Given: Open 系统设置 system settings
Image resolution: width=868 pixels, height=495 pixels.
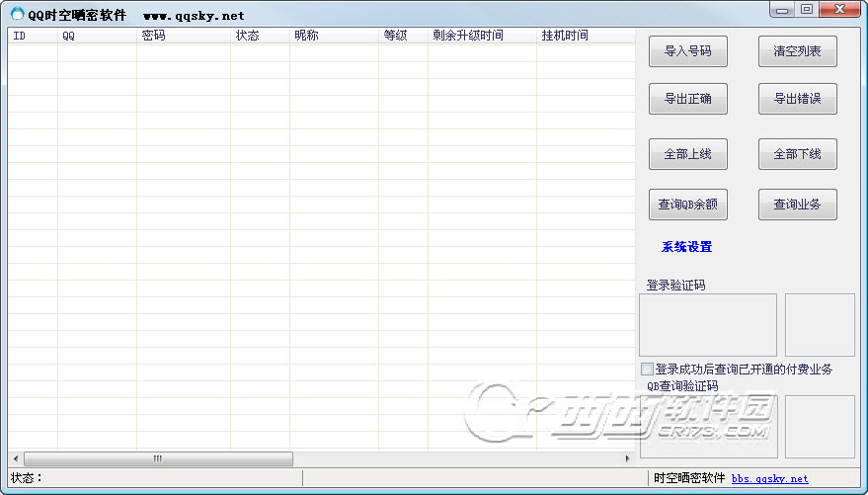Looking at the screenshot, I should pyautogui.click(x=686, y=247).
